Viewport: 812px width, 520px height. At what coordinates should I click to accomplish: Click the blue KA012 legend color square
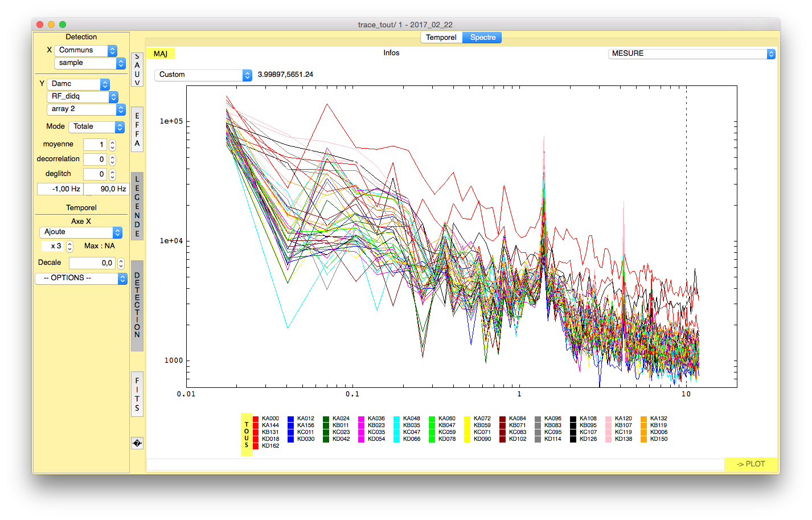tap(291, 419)
